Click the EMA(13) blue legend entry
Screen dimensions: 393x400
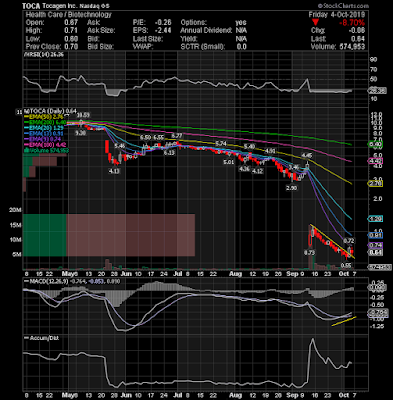click(x=44, y=134)
